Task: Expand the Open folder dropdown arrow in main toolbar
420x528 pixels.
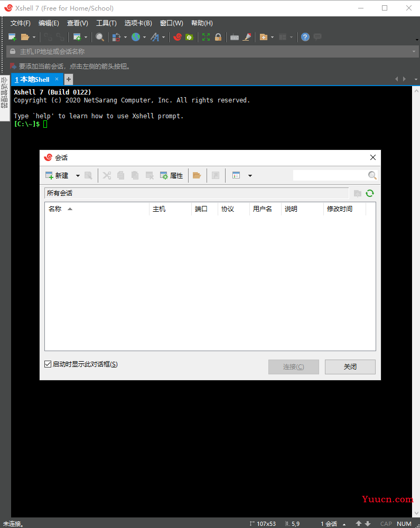Action: pyautogui.click(x=34, y=37)
